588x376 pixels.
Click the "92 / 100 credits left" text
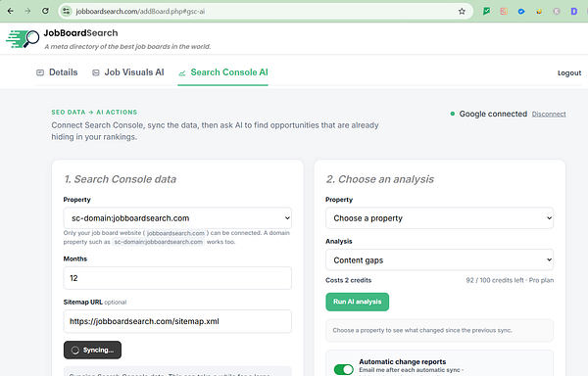click(495, 280)
